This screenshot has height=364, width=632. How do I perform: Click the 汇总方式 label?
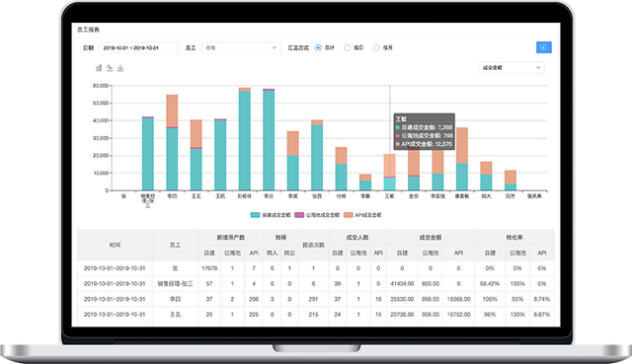298,47
